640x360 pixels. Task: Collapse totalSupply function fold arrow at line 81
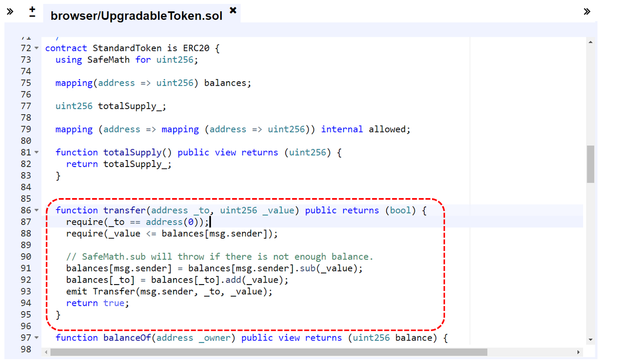(36, 152)
